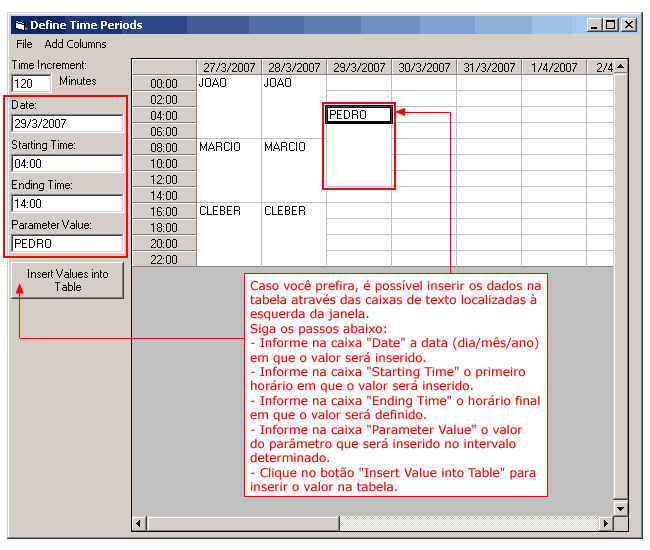
Task: Select the 08:00 row header
Action: (164, 148)
